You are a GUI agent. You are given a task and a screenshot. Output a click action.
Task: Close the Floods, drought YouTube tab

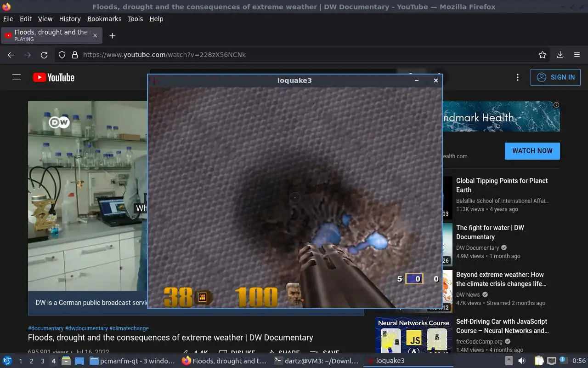(95, 35)
